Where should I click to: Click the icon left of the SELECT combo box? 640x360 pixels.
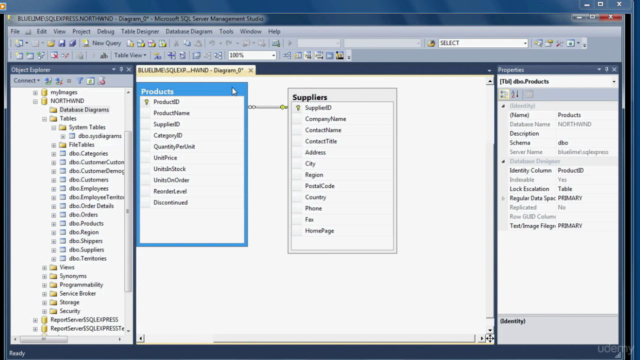431,43
